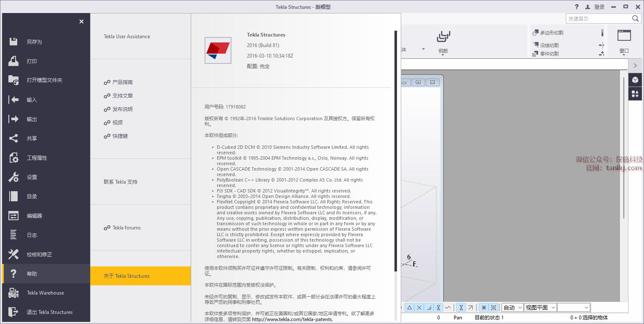Image resolution: width=644 pixels, height=324 pixels.
Task: Toggle the X-shaped intersection snap switch
Action: pyautogui.click(x=419, y=308)
